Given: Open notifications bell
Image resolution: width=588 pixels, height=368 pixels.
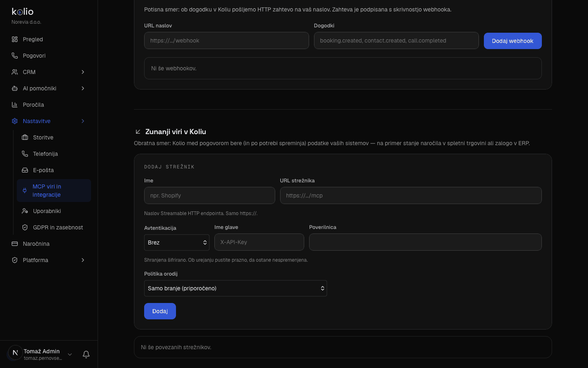Looking at the screenshot, I should pyautogui.click(x=86, y=355).
